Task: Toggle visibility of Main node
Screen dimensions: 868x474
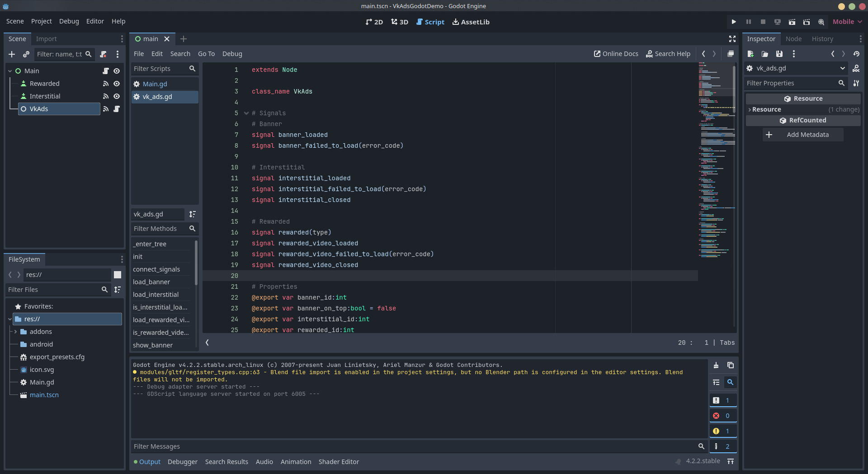Action: 117,71
